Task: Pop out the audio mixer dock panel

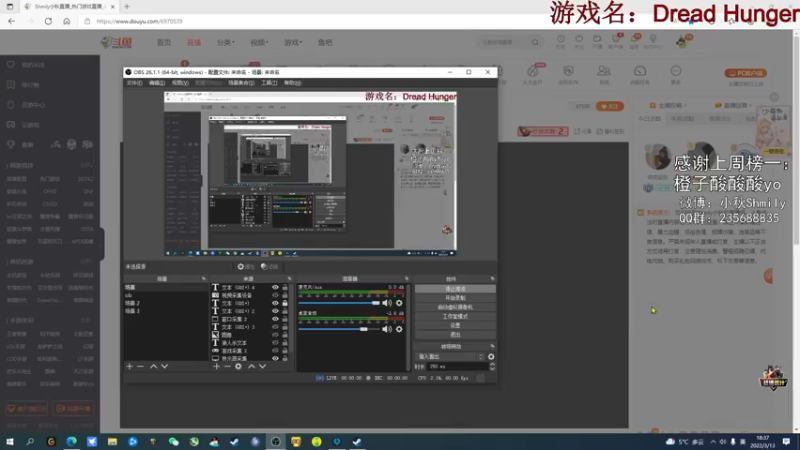Action: [407, 279]
